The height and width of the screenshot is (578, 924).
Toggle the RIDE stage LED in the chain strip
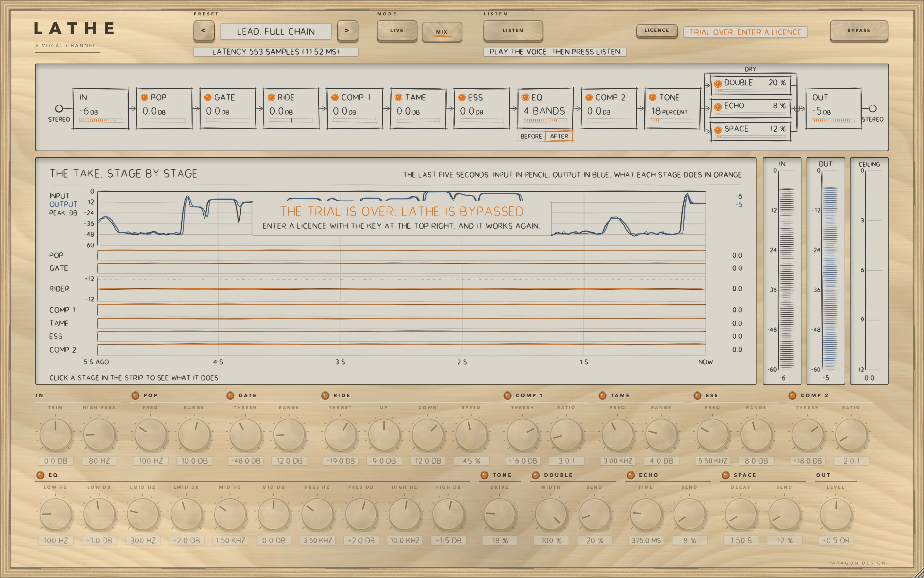pyautogui.click(x=271, y=98)
